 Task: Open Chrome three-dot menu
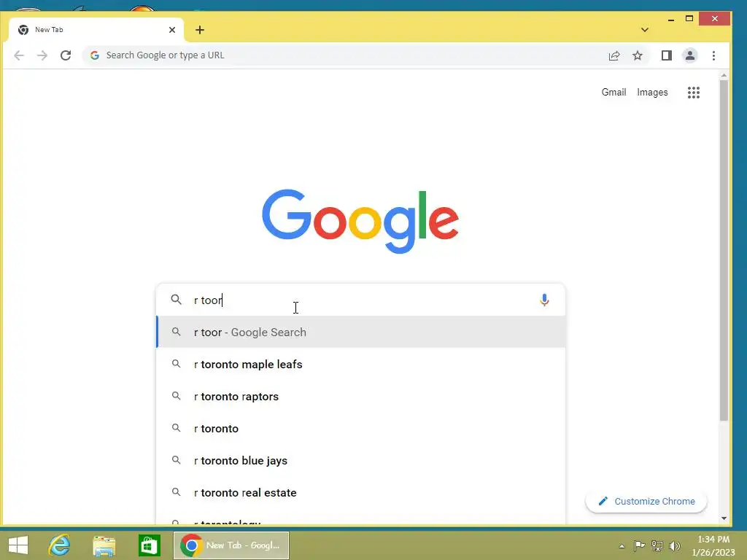tap(713, 55)
